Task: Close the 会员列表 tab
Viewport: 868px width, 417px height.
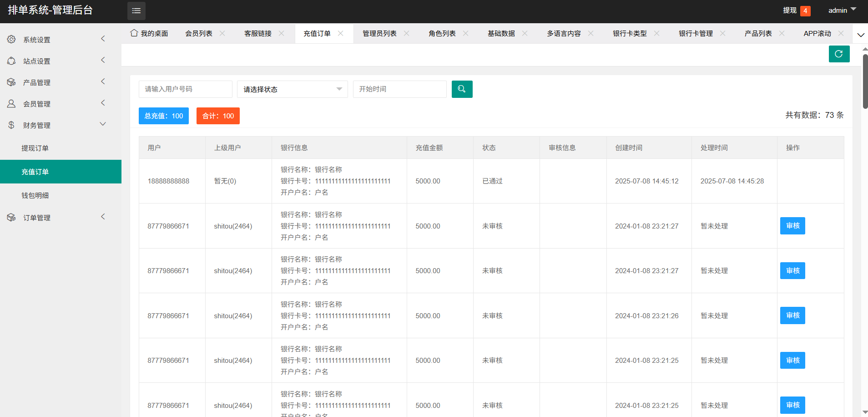Action: [x=222, y=33]
